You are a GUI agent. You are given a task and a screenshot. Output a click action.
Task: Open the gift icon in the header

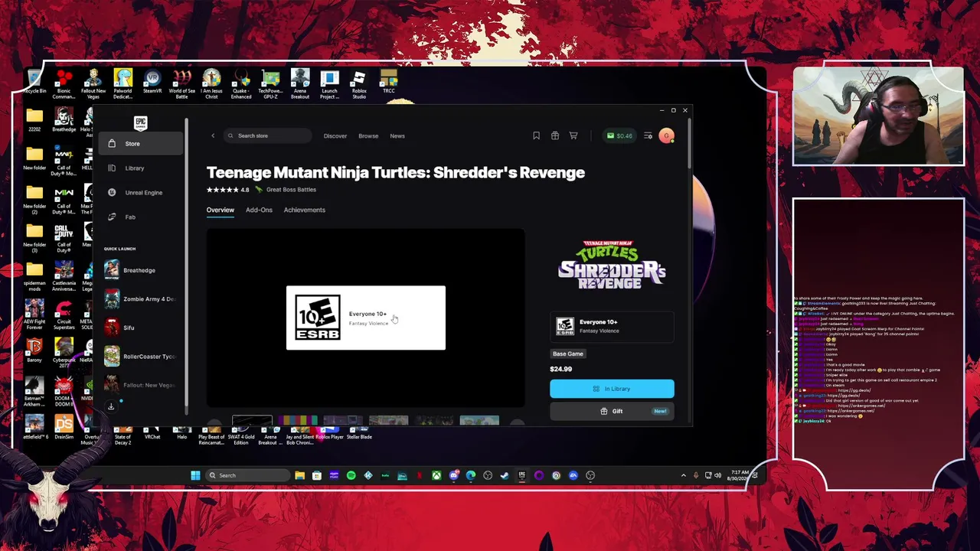point(555,136)
